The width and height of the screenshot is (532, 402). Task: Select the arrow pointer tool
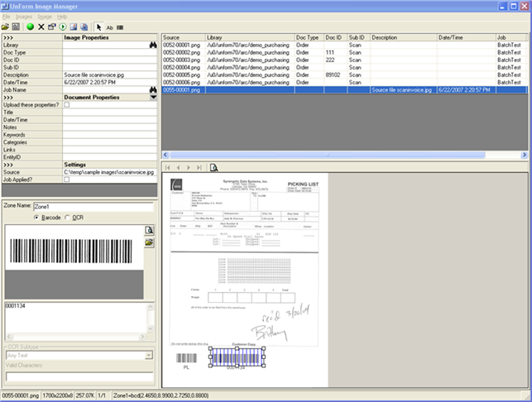(98, 26)
